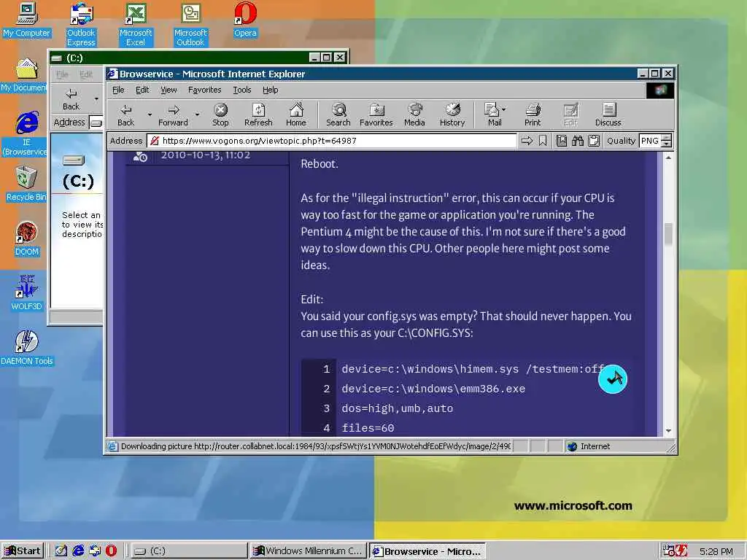Click Back button in the (C:) window
Image resolution: width=747 pixels, height=560 pixels.
[x=71, y=99]
